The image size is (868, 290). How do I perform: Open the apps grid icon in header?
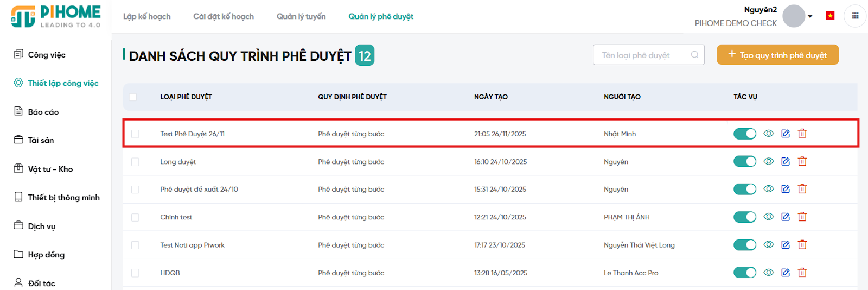point(855,16)
